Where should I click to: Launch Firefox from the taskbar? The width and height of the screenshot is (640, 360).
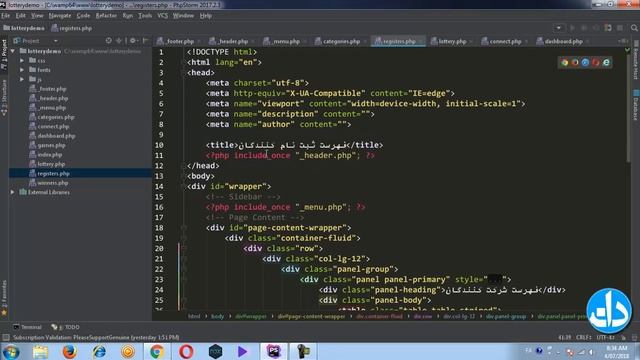coord(69,351)
